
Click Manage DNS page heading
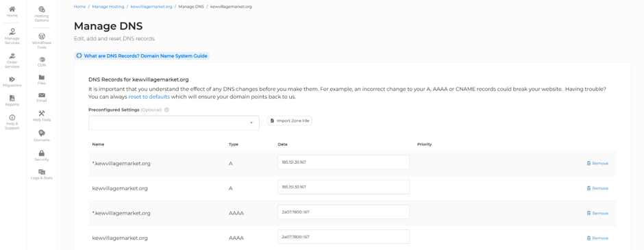pyautogui.click(x=108, y=26)
